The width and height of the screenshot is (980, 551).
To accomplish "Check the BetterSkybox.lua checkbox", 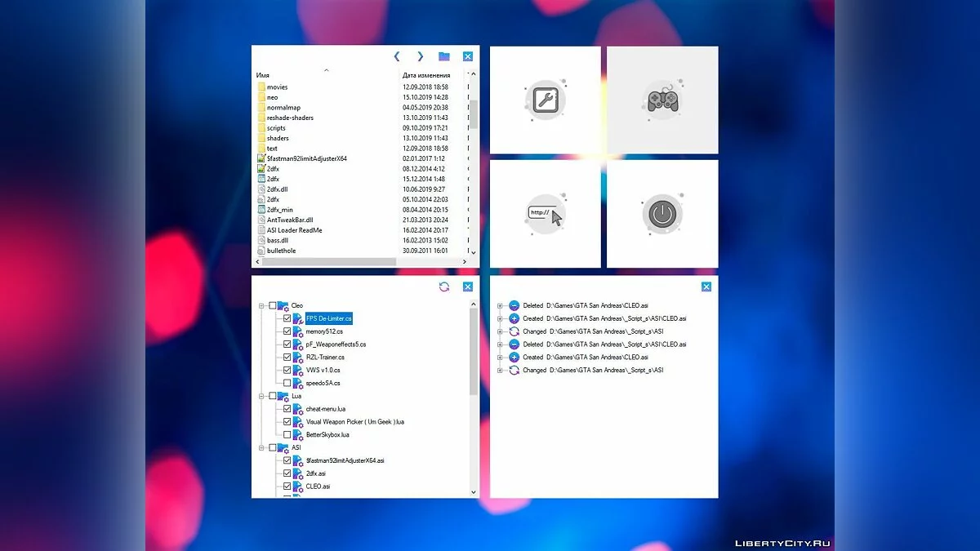I will [287, 435].
